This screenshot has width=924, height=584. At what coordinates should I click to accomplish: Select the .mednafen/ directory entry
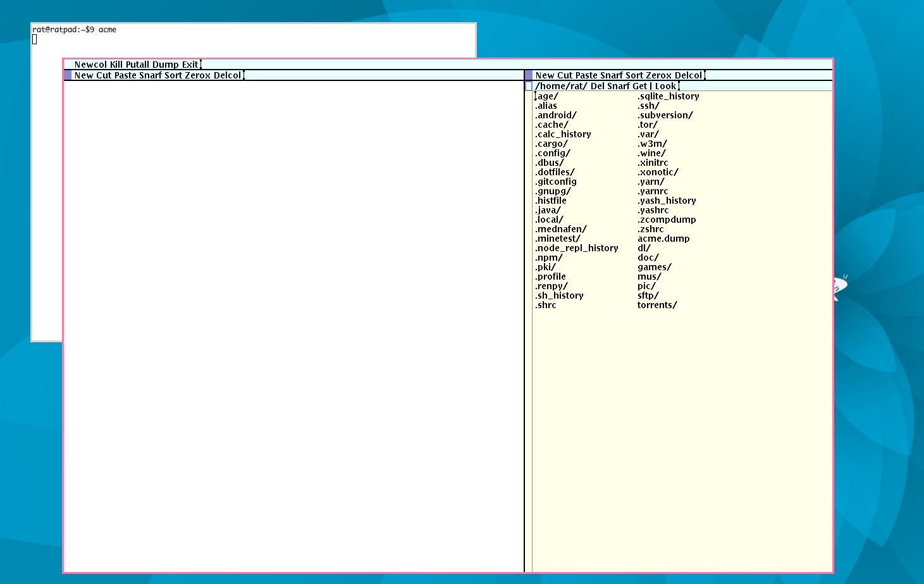pyautogui.click(x=561, y=229)
